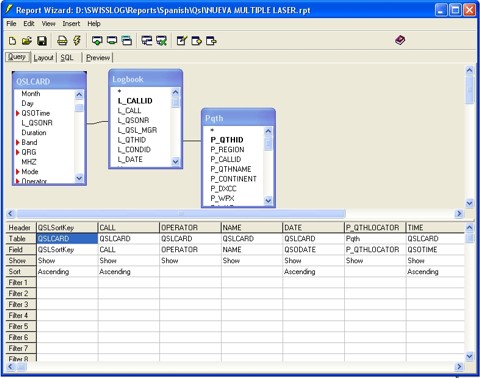Change Ascending sort in the CALL column
The height and width of the screenshot is (378, 480).
click(x=129, y=272)
